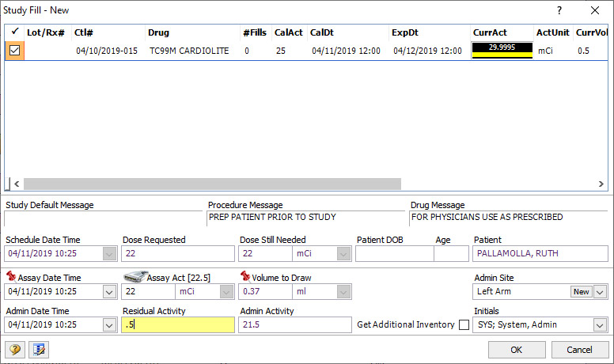Click the CalAct column header

[x=289, y=32]
